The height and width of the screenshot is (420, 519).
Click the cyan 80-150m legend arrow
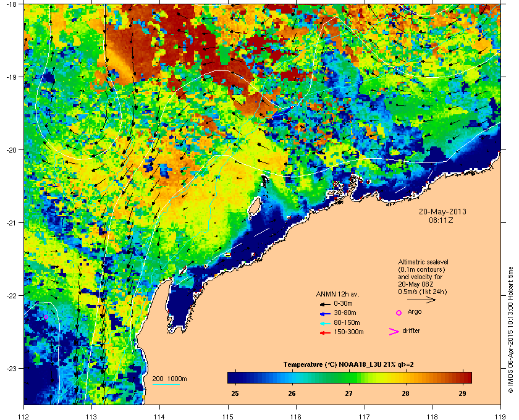coord(325,323)
